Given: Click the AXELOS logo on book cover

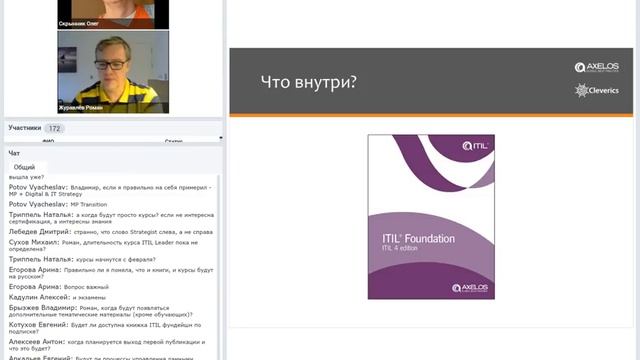Looking at the screenshot, I should pos(470,288).
